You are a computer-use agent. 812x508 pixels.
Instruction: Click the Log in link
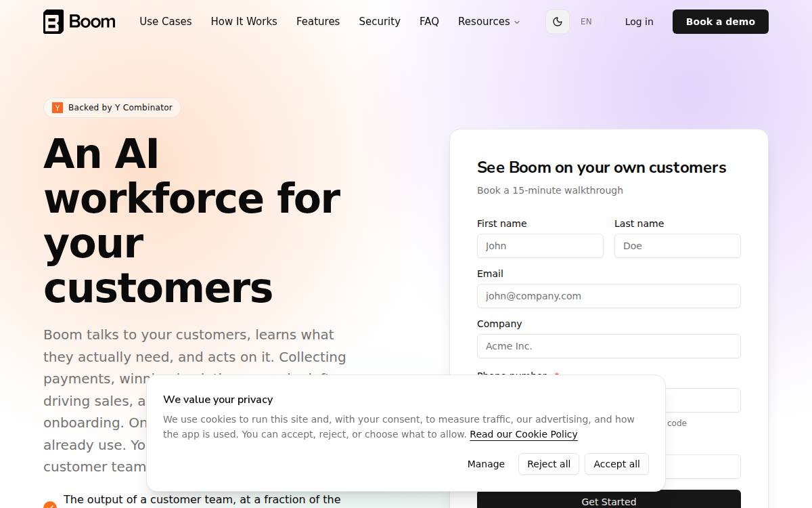click(x=639, y=22)
